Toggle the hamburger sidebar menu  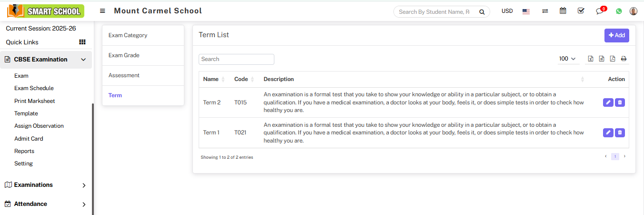[x=102, y=11]
